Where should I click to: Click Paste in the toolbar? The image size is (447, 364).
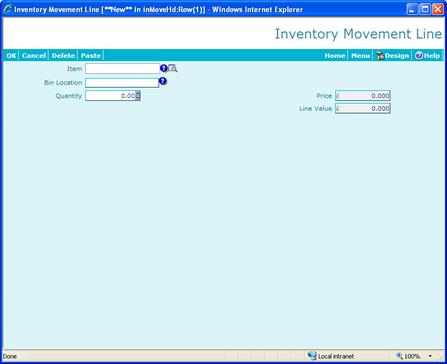coord(91,56)
